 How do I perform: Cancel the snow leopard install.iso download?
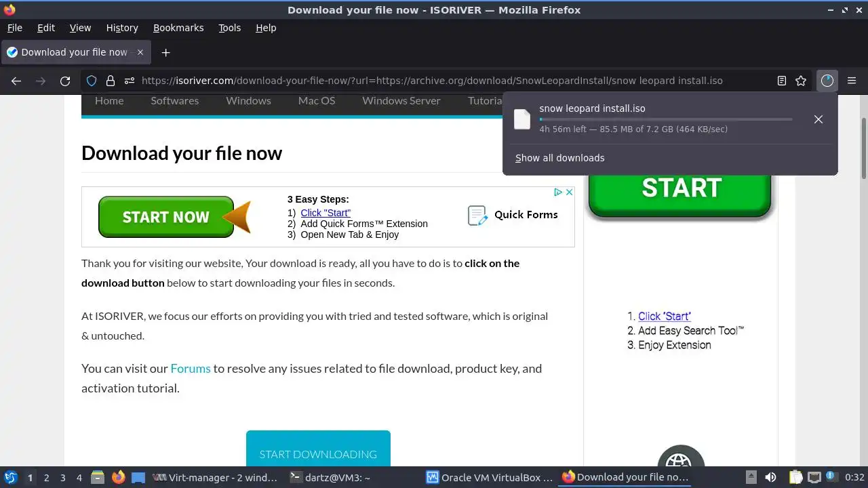point(818,119)
